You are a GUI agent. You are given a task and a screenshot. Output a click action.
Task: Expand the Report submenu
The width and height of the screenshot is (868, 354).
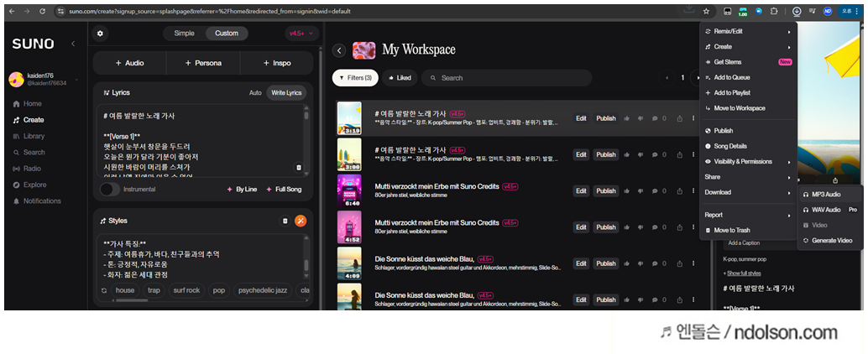point(747,215)
